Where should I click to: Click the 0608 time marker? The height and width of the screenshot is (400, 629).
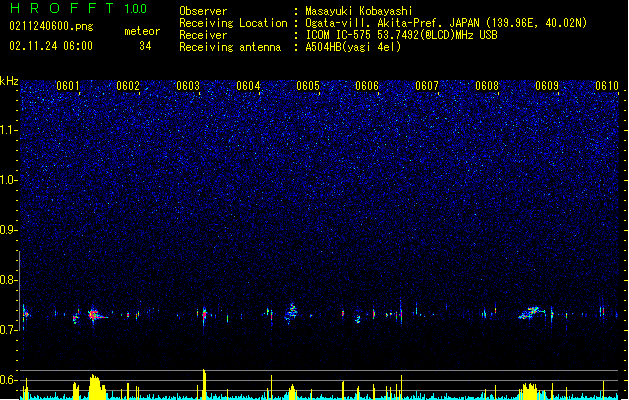[x=487, y=86]
